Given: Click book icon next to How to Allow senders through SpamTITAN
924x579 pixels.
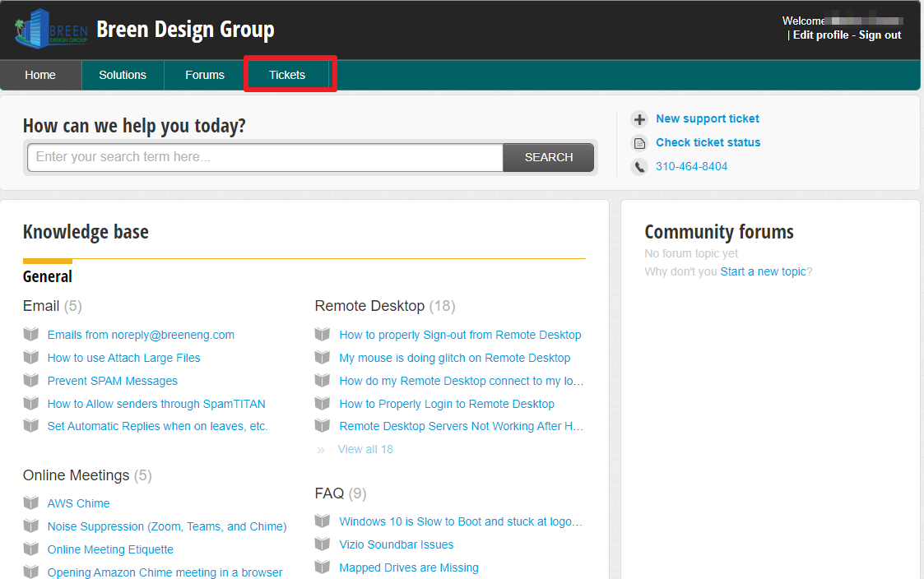Looking at the screenshot, I should click(30, 404).
